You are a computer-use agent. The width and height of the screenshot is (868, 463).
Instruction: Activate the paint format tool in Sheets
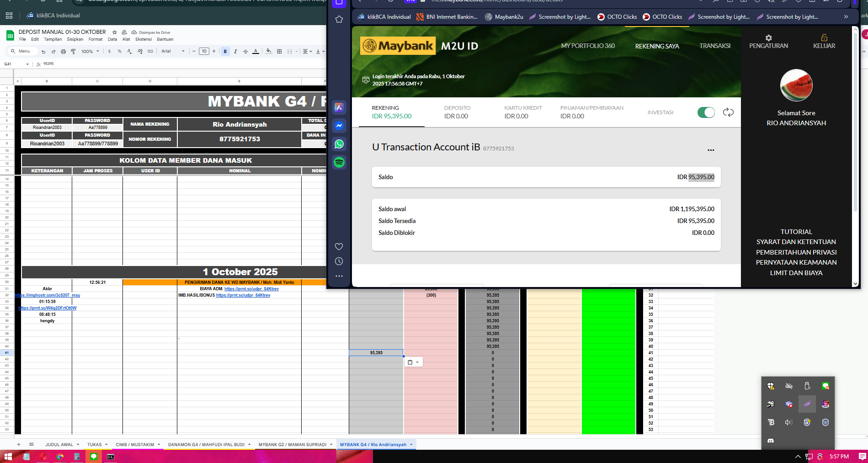[73, 52]
